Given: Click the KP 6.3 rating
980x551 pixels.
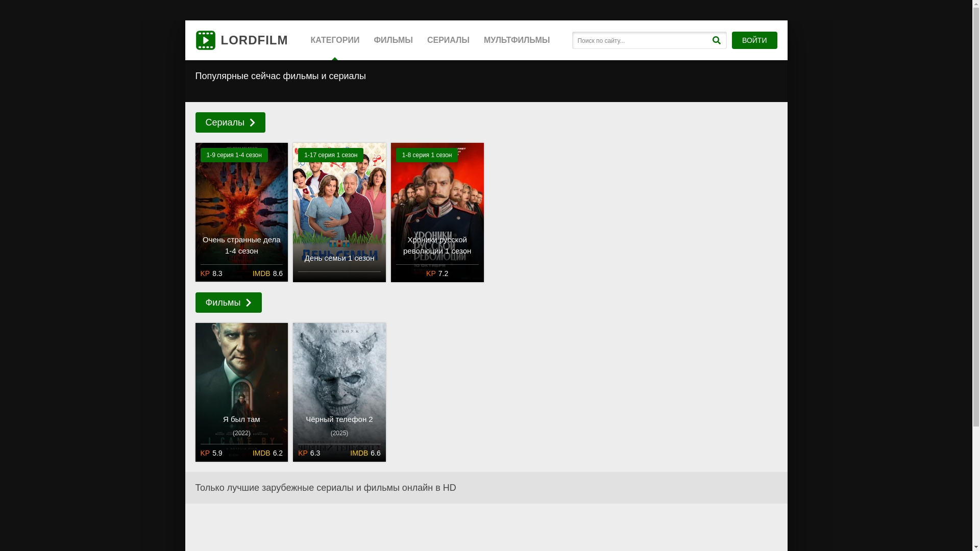Looking at the screenshot, I should click(x=309, y=453).
